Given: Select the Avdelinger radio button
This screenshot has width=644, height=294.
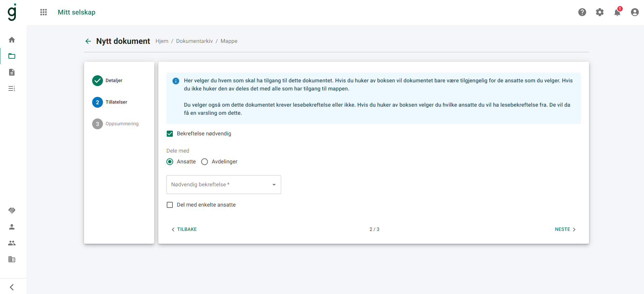Looking at the screenshot, I should 205,162.
